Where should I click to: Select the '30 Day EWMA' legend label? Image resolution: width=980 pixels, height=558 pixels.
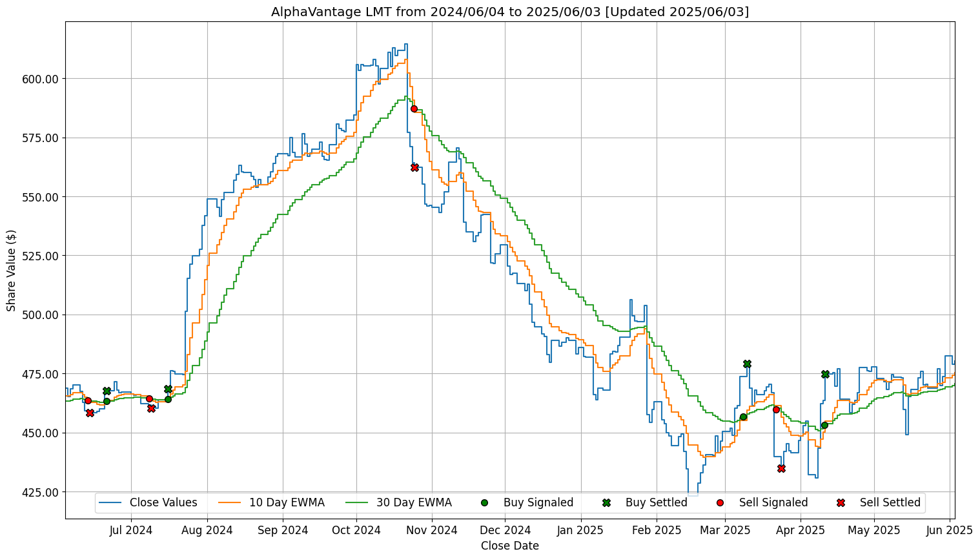click(x=414, y=502)
